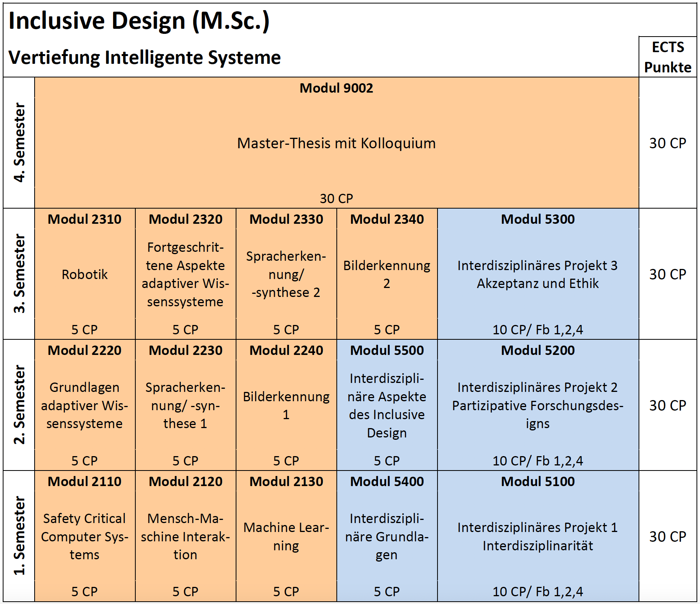
Task: Click the ECTS Punkte column header
Action: (x=668, y=57)
